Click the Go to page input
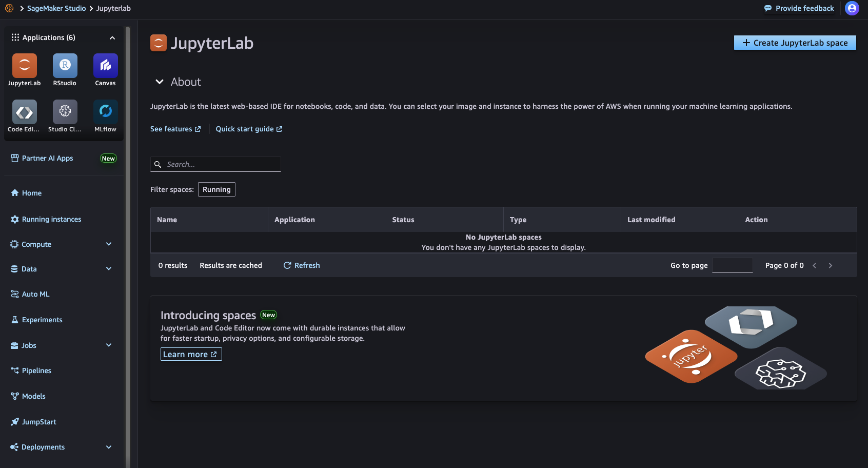The height and width of the screenshot is (468, 868). pyautogui.click(x=733, y=265)
